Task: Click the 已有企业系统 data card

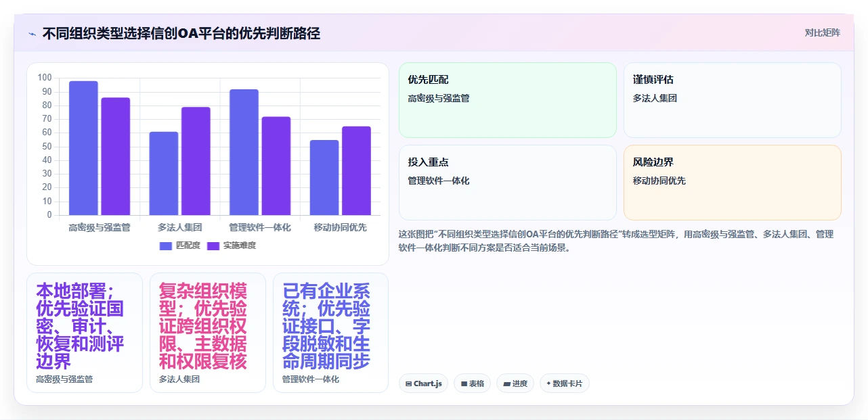Action: [x=331, y=333]
